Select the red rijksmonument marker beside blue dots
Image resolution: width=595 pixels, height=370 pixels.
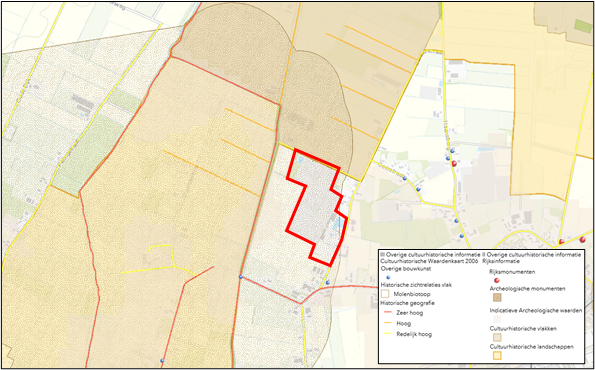(x=454, y=164)
